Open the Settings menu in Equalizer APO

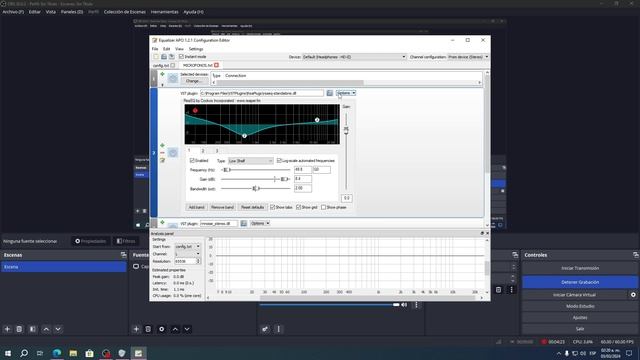pyautogui.click(x=196, y=49)
